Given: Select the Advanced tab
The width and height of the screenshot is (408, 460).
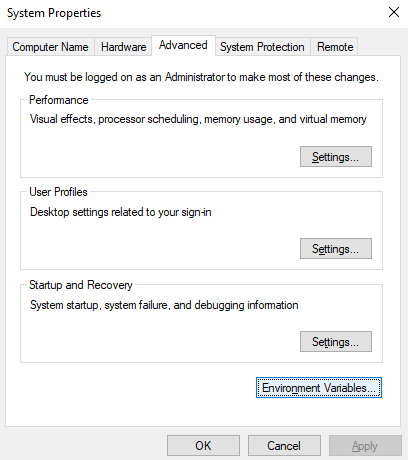Looking at the screenshot, I should pyautogui.click(x=183, y=45).
